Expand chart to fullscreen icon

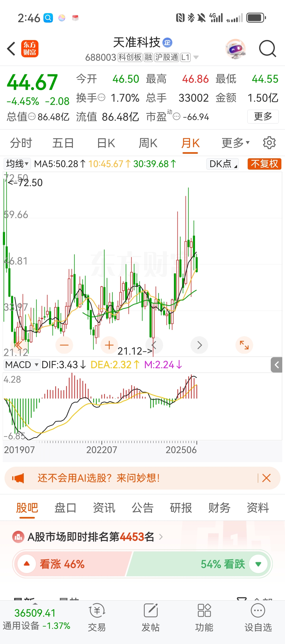click(x=244, y=345)
